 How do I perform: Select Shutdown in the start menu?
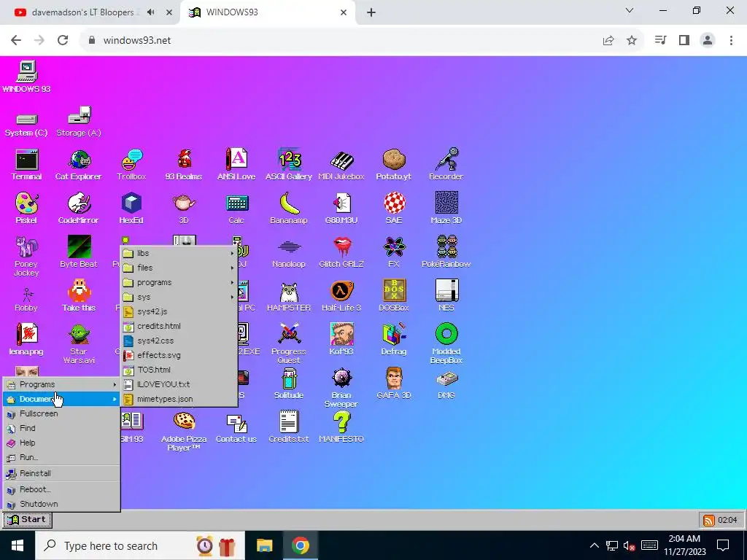61,504
